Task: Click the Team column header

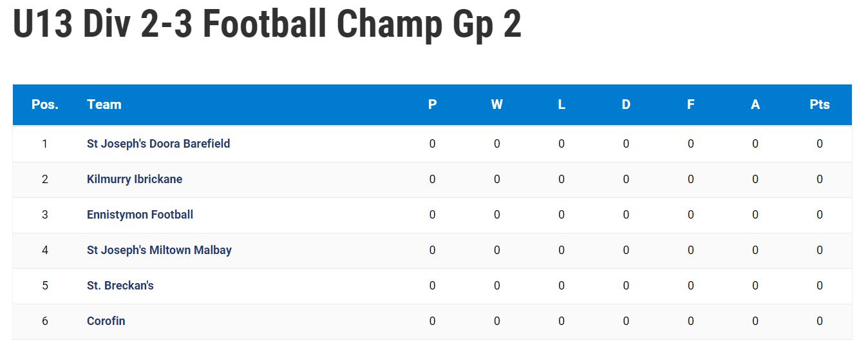Action: click(x=104, y=104)
